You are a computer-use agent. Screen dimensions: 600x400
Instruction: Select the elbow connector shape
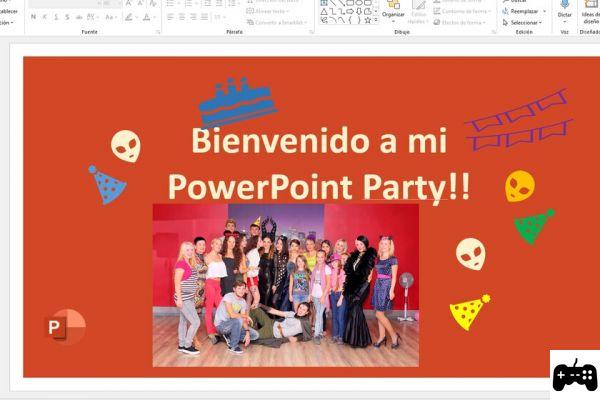pyautogui.click(x=333, y=11)
